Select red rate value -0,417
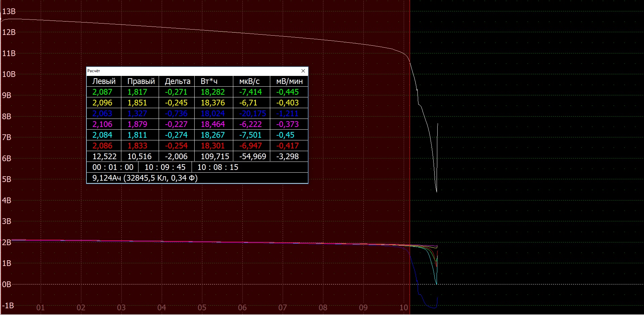This screenshot has width=644, height=315. 287,146
